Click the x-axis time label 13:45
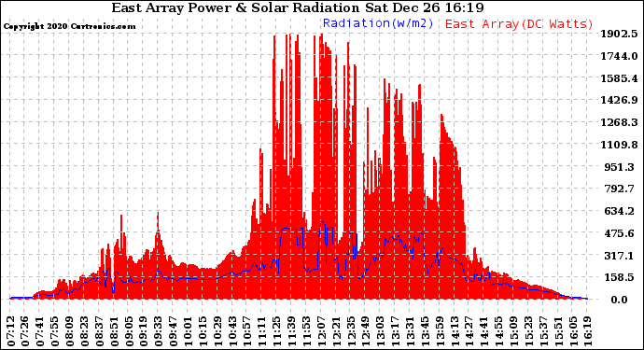This screenshot has height=350, width=644. (x=425, y=331)
